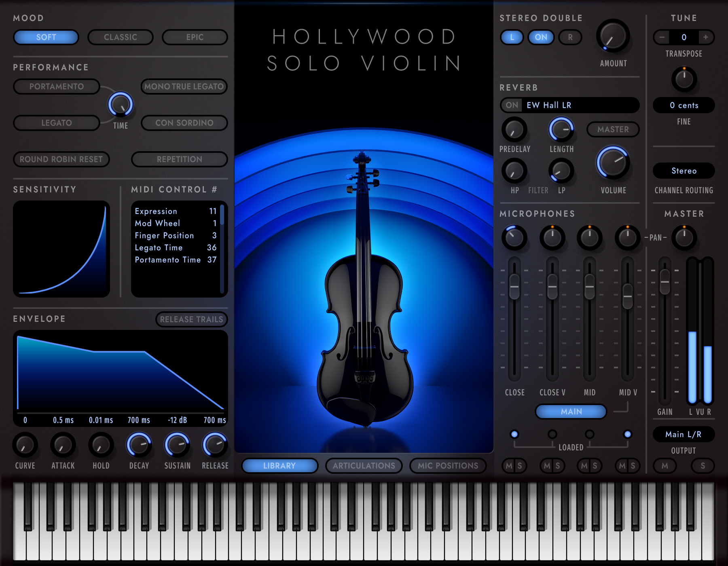Toggle the reverb MASTER button

click(613, 129)
